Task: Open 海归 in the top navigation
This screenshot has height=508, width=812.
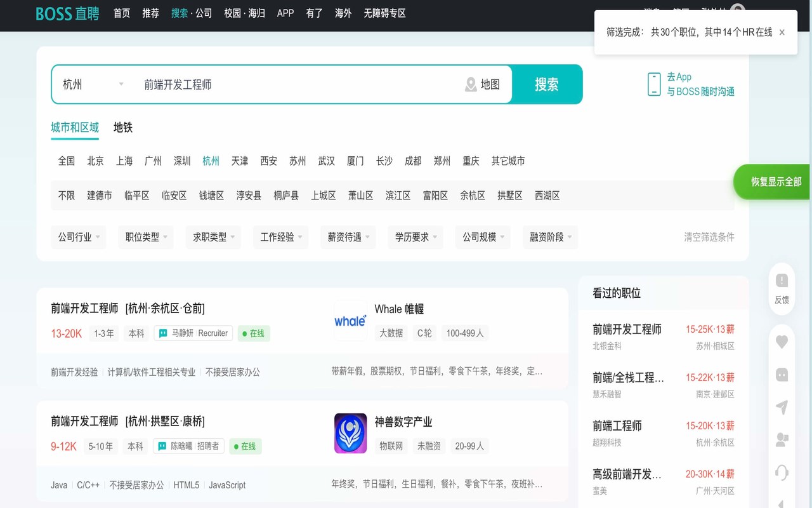Action: 256,13
